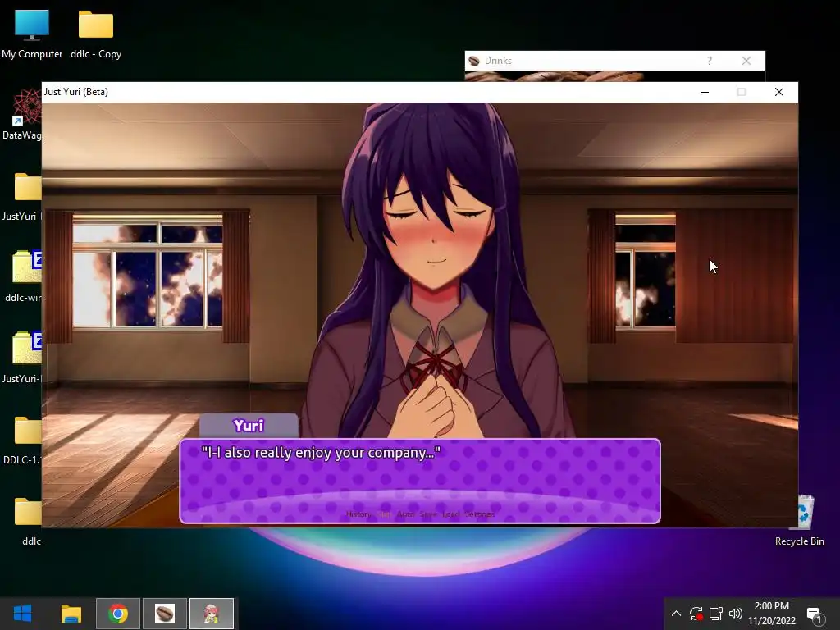Minimize the Just Yuri (Beta) window

[705, 92]
